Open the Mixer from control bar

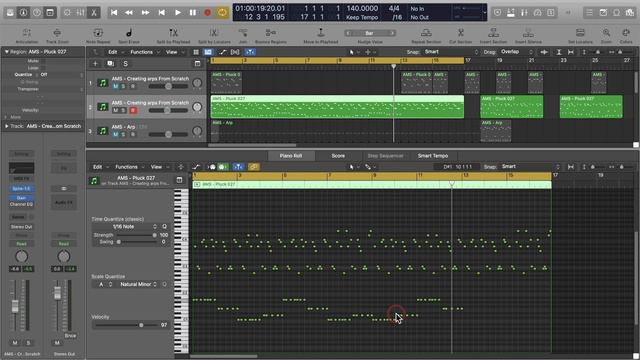point(80,13)
